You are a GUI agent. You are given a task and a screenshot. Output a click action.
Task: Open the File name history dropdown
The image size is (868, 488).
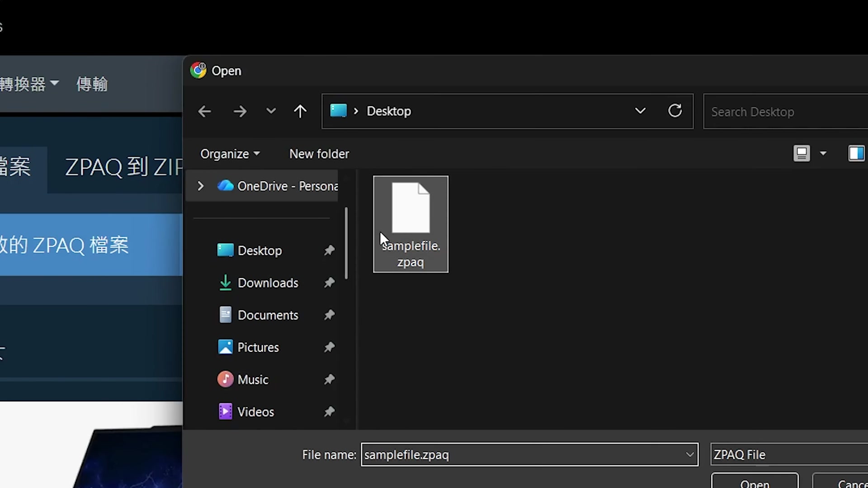pos(689,455)
